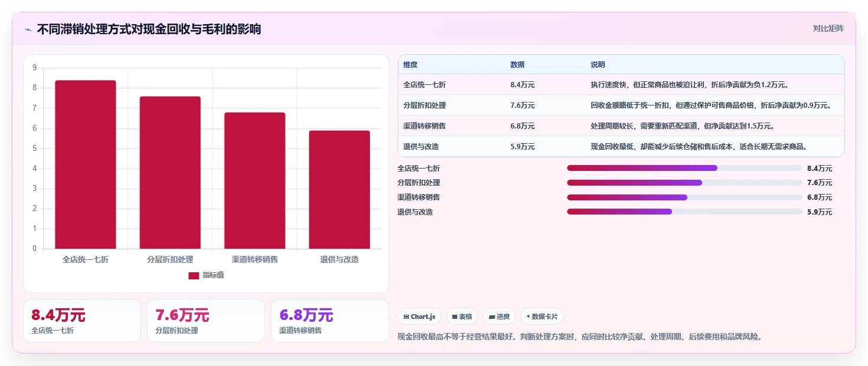The width and height of the screenshot is (868, 366).
Task: Click the 分层折扣处理 bar in the chart
Action: pyautogui.click(x=170, y=173)
